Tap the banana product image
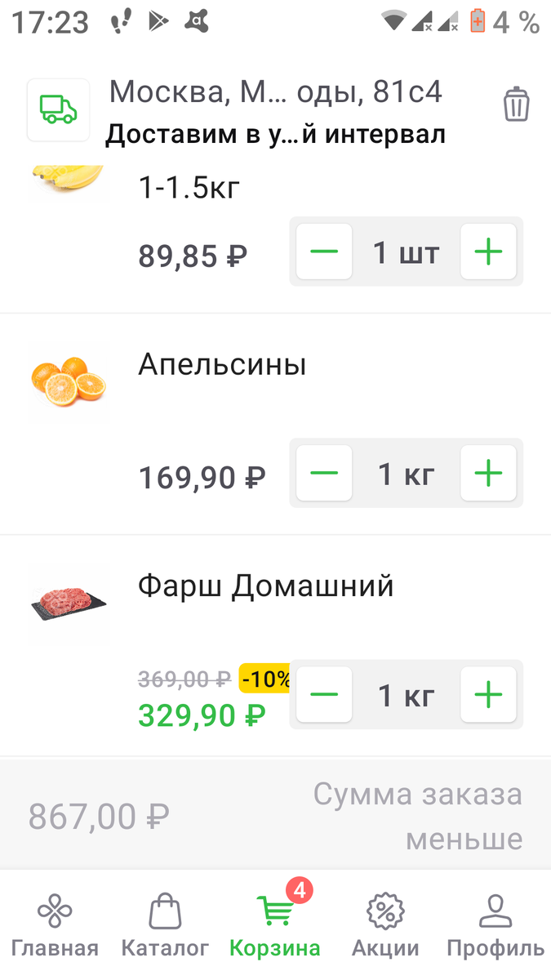 [x=69, y=181]
